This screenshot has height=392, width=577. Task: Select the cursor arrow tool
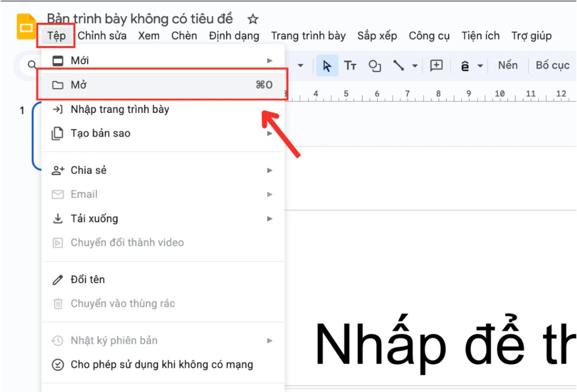pos(327,66)
